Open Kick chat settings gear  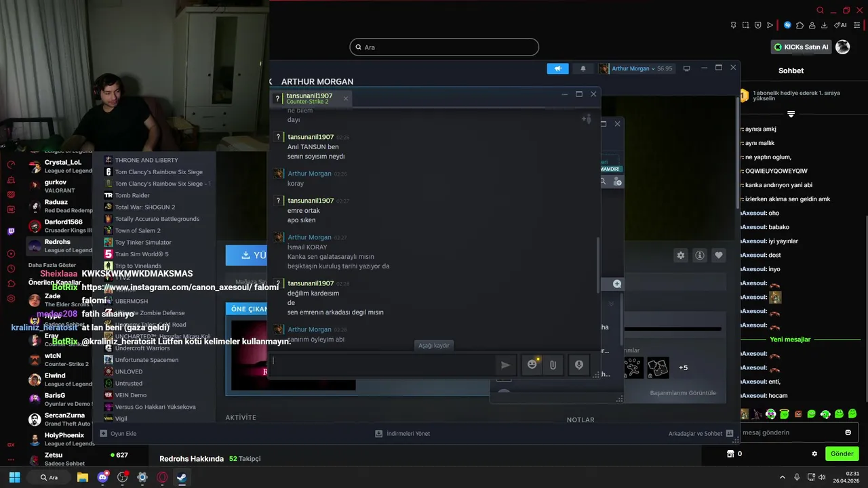coord(814,453)
